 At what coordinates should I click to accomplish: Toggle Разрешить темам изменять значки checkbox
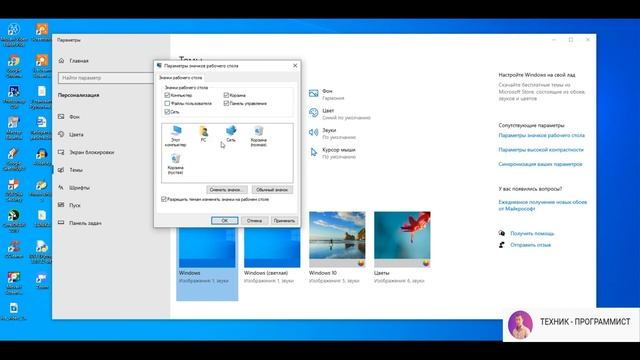[164, 199]
